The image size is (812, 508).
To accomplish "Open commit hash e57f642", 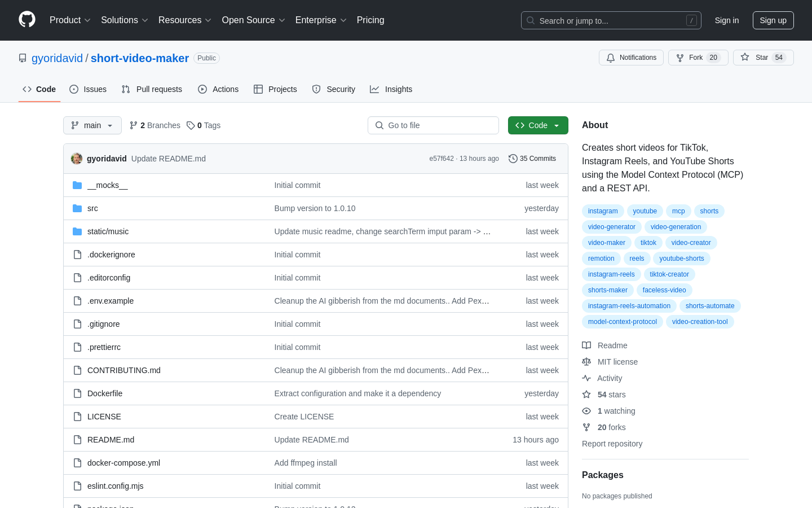I will (442, 159).
